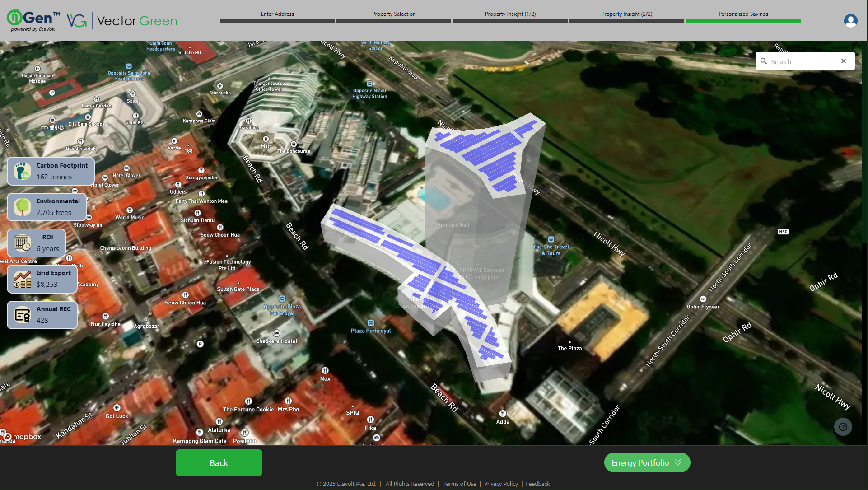Viewport: 868px width, 490px height.
Task: Click the Feedback footer link
Action: [x=537, y=484]
